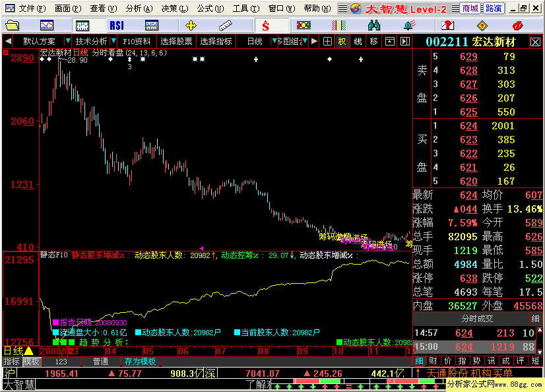Click the 存为模板 button
The width and height of the screenshot is (545, 392).
(x=140, y=362)
